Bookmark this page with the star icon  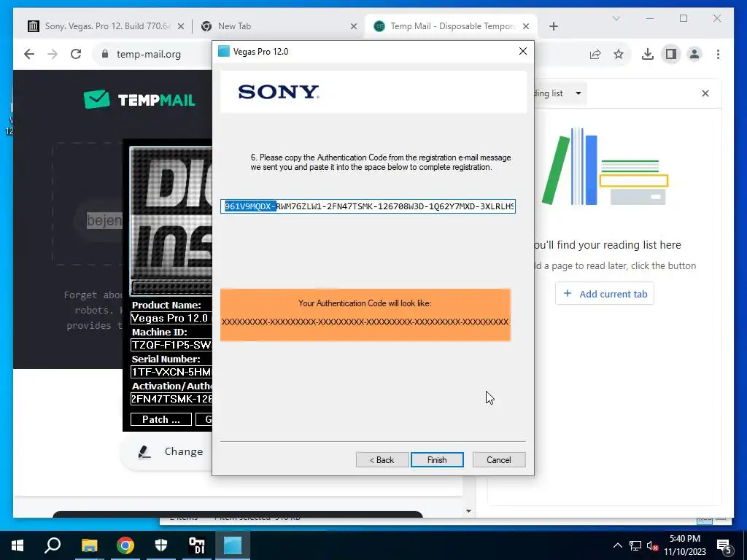tap(619, 54)
